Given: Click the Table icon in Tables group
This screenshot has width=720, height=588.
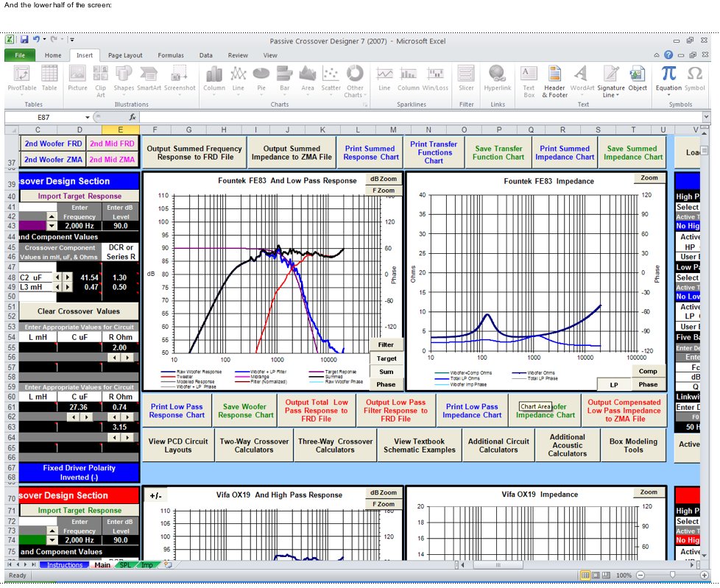Looking at the screenshot, I should pos(49,79).
